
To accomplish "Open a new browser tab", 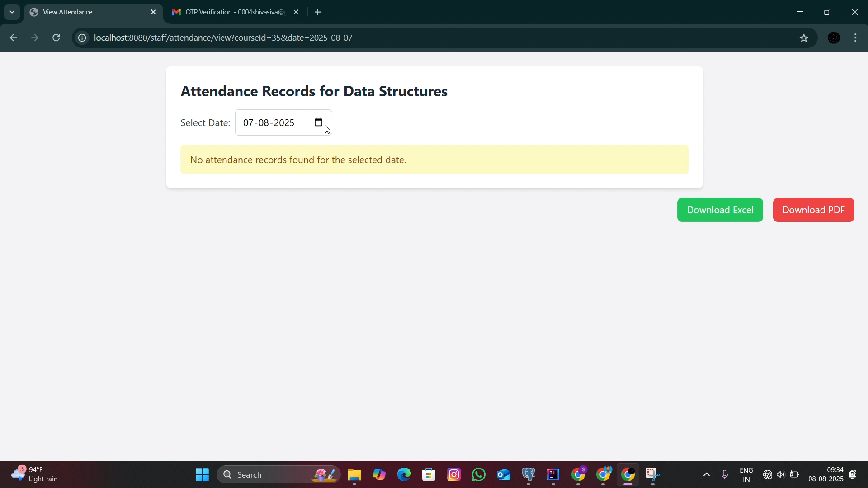I will tap(318, 12).
